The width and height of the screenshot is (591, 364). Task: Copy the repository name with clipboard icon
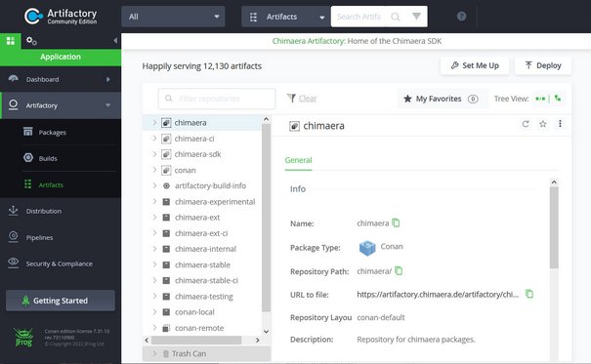coord(396,222)
